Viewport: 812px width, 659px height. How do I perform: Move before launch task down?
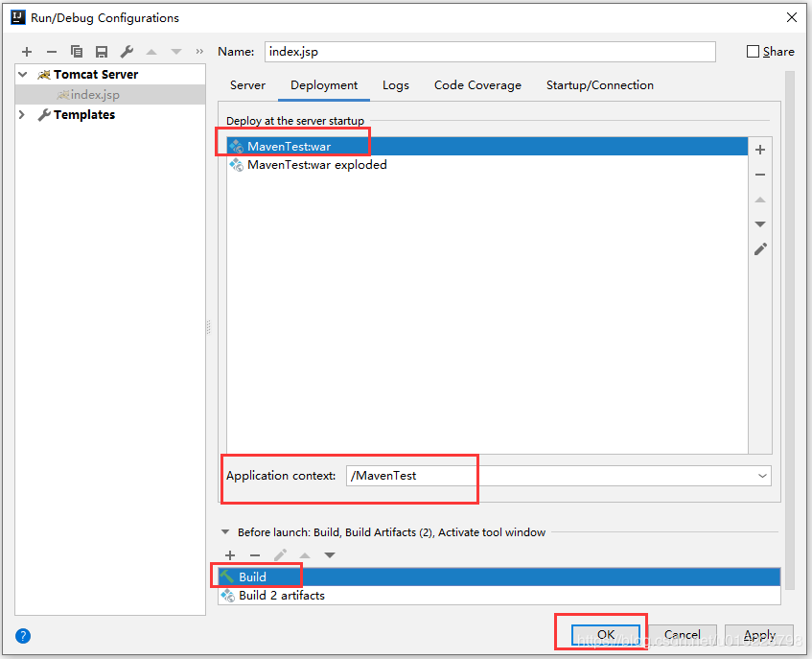330,555
